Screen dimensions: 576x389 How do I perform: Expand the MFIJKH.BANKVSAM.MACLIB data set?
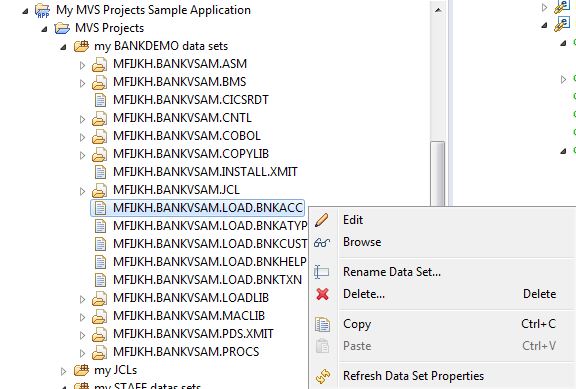(82, 317)
